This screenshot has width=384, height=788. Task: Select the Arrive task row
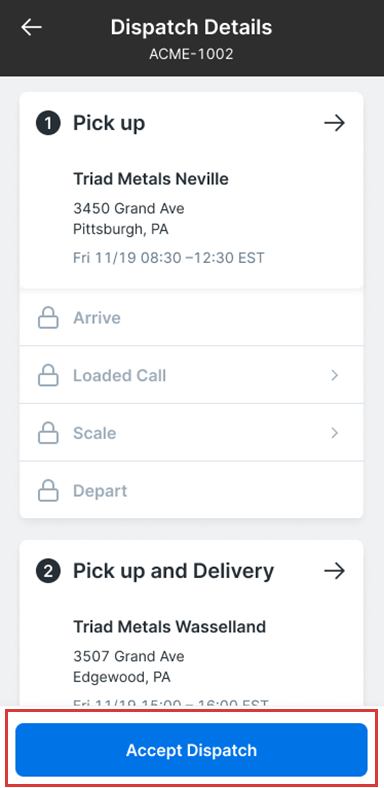click(191, 318)
